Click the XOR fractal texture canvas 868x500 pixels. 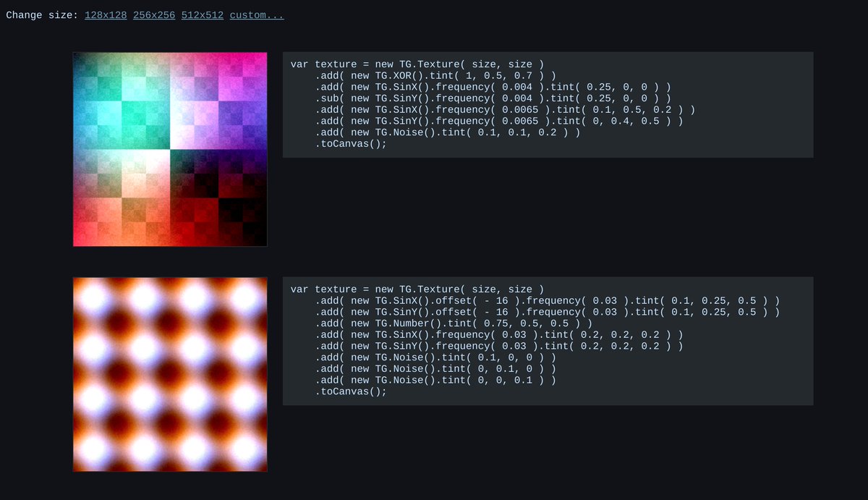(x=170, y=149)
